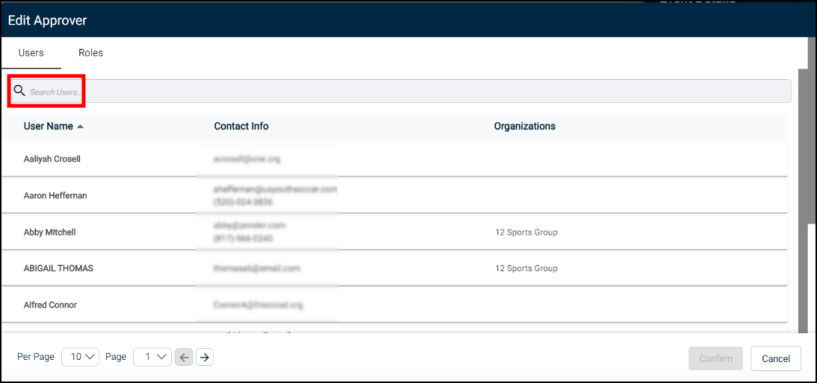This screenshot has width=817, height=383.
Task: Sort by Organizations column header
Action: pyautogui.click(x=525, y=126)
